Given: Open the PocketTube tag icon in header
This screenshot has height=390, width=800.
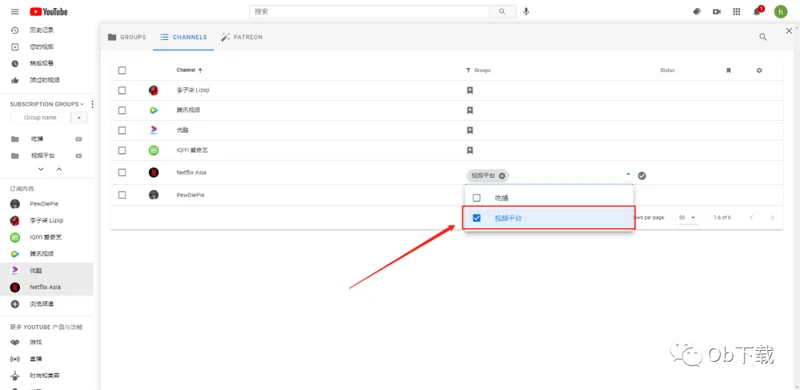Looking at the screenshot, I should point(696,12).
